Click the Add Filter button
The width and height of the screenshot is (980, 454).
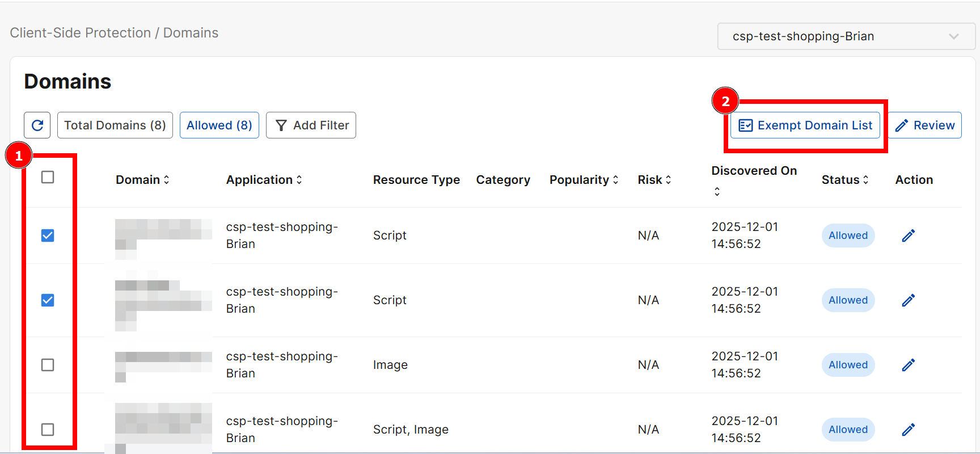tap(311, 125)
